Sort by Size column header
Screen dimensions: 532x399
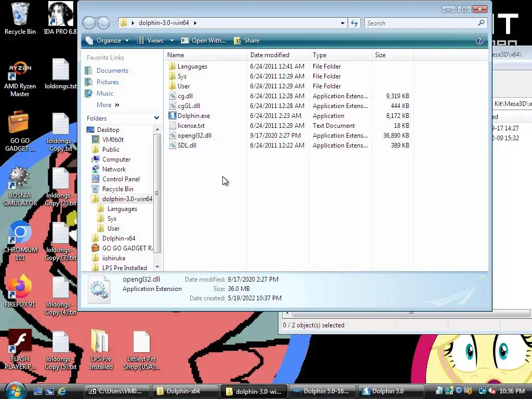pyautogui.click(x=393, y=55)
